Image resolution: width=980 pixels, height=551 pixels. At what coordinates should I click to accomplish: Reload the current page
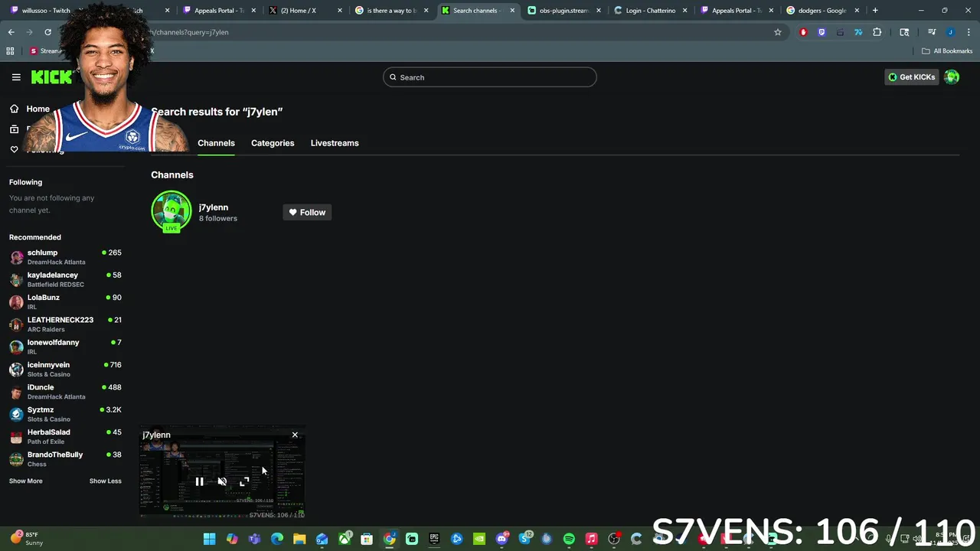coord(47,32)
